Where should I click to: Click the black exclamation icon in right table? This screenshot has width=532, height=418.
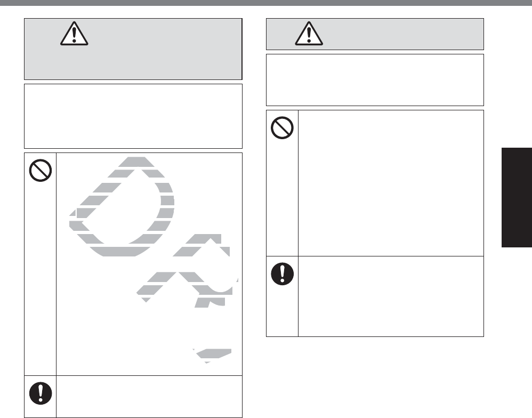tap(282, 274)
